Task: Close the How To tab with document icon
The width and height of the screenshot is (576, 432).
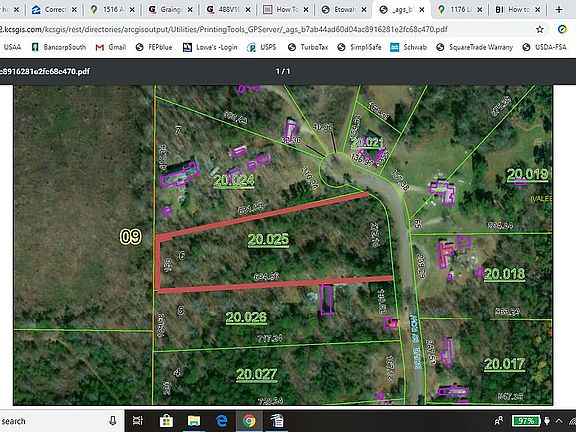Action: tap(306, 10)
